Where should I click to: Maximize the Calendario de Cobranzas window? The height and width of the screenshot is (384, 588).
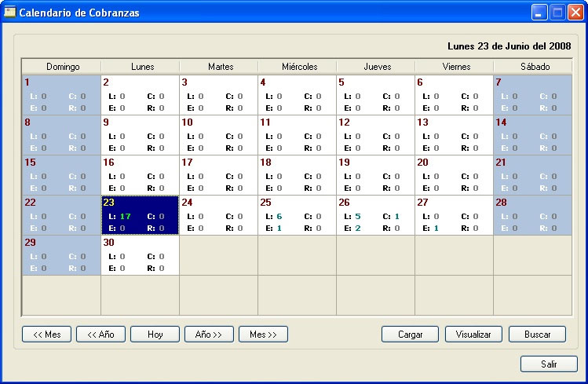pos(557,12)
